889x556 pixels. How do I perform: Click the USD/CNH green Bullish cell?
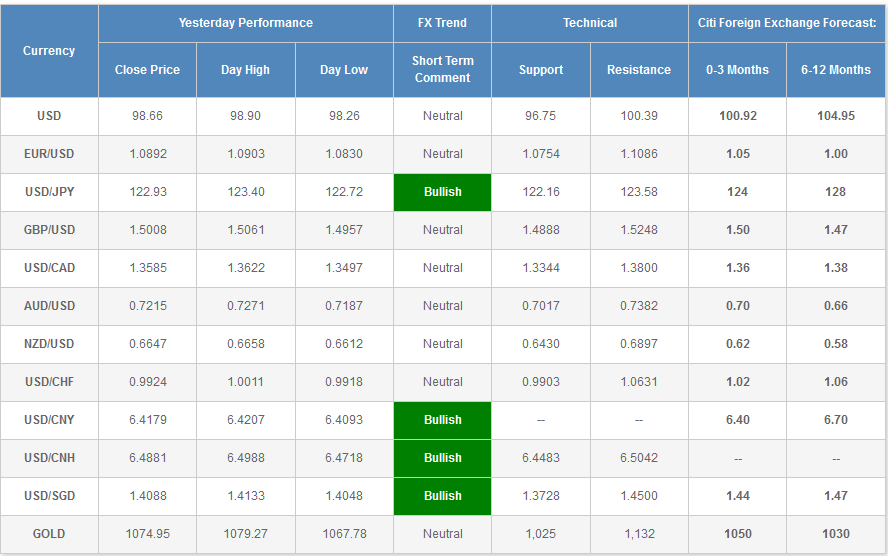[x=442, y=458]
